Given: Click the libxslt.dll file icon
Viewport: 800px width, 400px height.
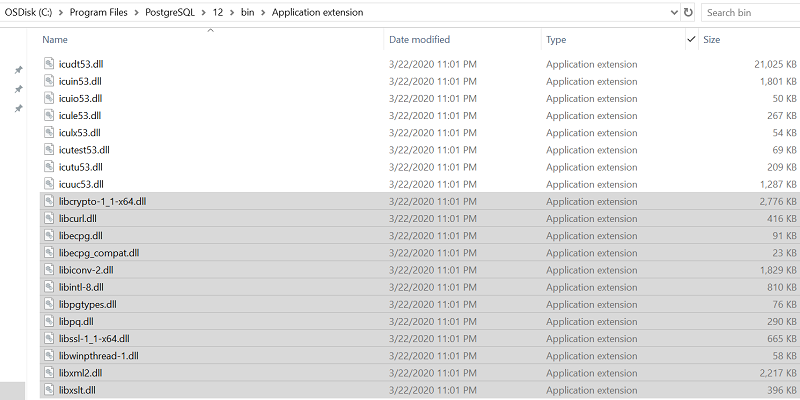Looking at the screenshot, I should [x=48, y=390].
